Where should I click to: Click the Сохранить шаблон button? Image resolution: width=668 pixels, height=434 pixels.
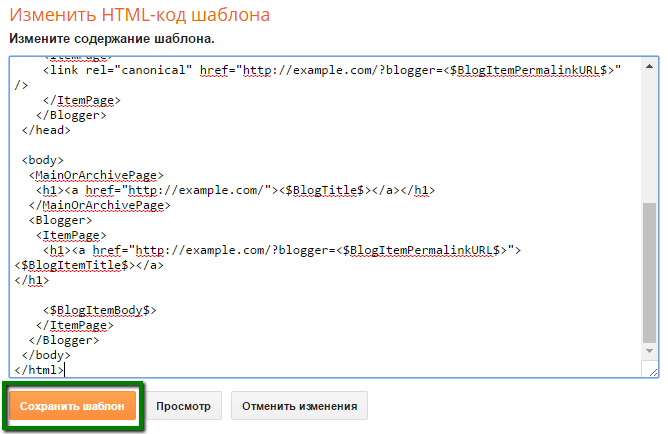[72, 407]
